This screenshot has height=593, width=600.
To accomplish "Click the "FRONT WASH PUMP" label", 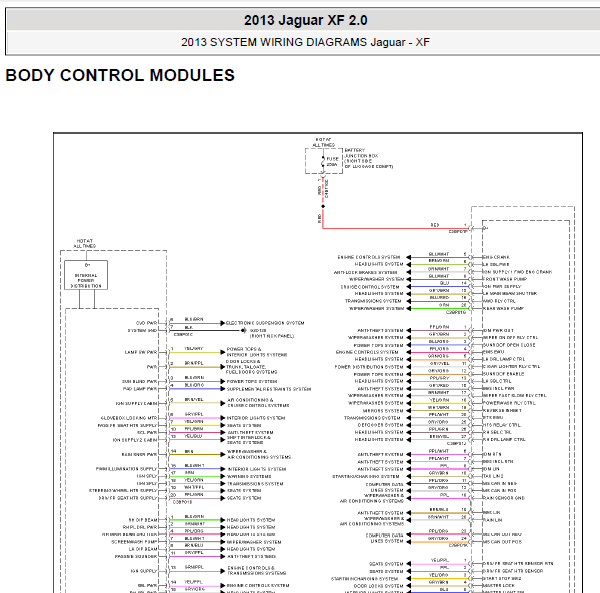I will [505, 279].
